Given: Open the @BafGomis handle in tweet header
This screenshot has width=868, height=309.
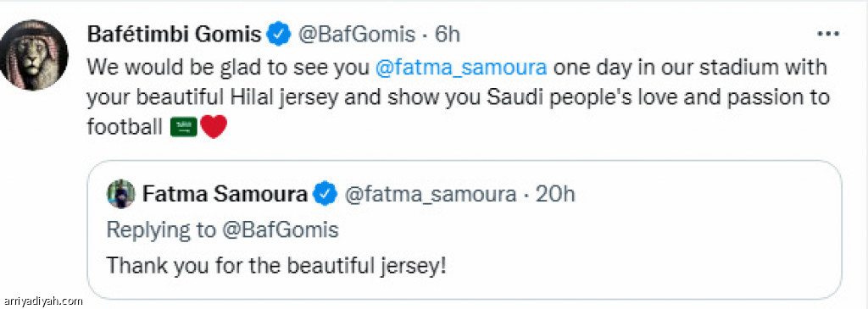Looking at the screenshot, I should pos(357,35).
